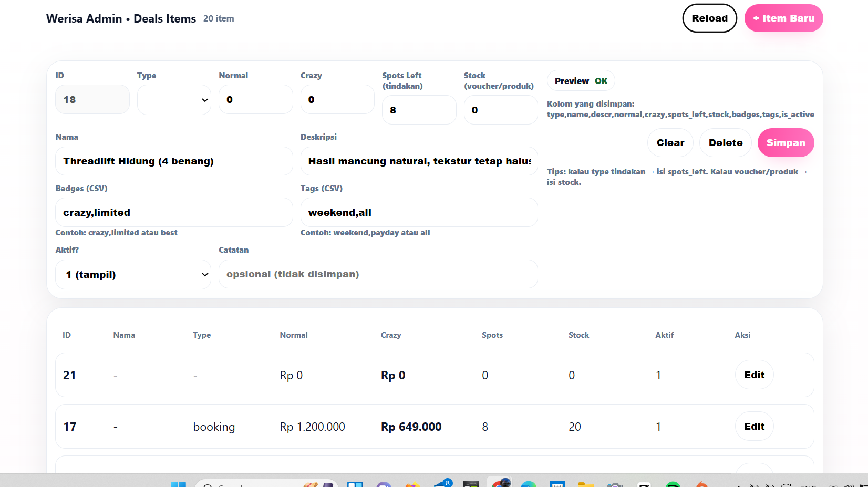Open the Windows Start menu
This screenshot has height=487, width=868.
178,484
